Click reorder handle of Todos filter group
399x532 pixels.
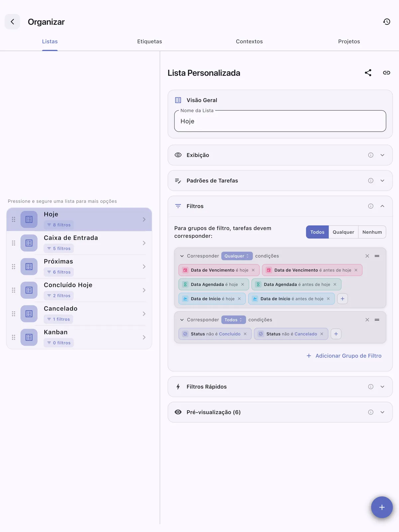click(377, 320)
